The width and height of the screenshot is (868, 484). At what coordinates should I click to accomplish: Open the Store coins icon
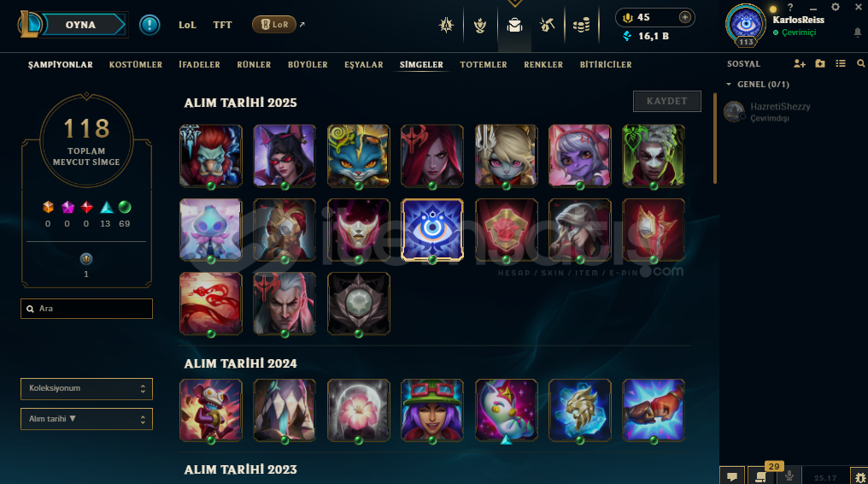(x=581, y=25)
